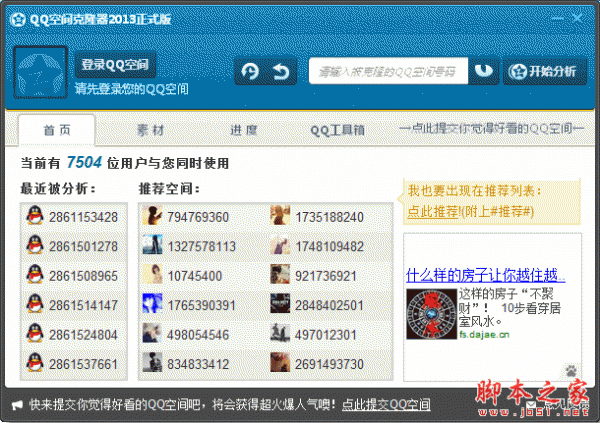Click the QQ space number input field
The image size is (600, 423).
coord(388,71)
